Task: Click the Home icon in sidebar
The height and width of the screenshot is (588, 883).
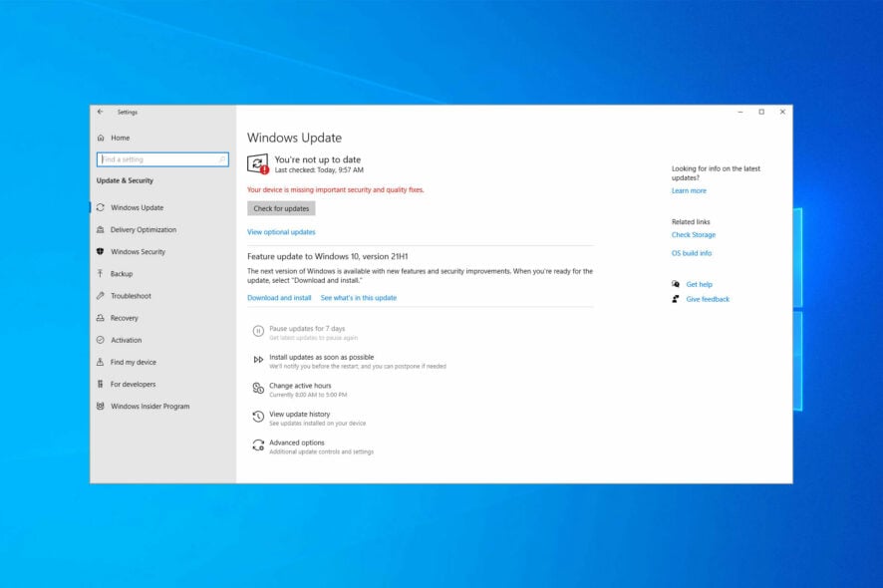Action: pos(101,138)
